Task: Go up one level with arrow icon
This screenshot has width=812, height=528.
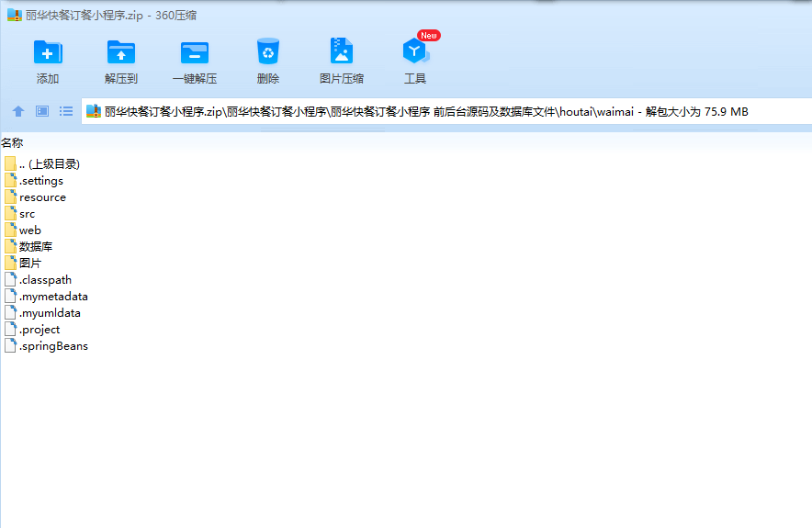Action: (18, 111)
